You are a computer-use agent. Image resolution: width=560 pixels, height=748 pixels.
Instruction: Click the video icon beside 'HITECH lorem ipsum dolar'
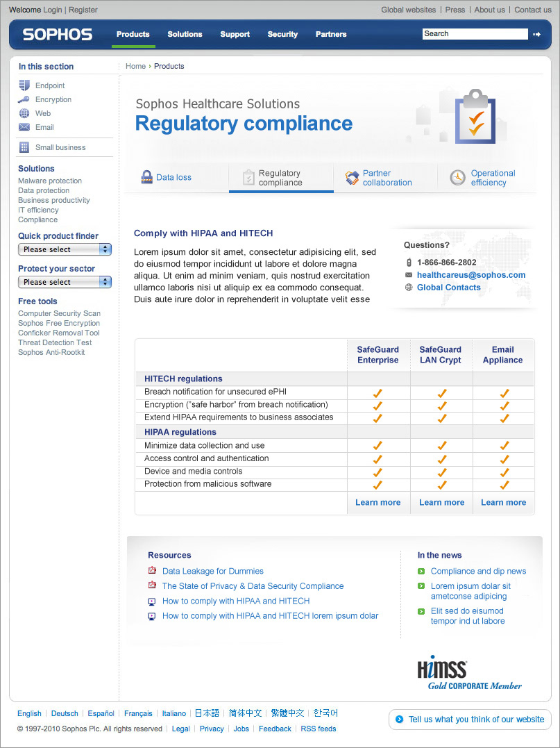pyautogui.click(x=152, y=616)
